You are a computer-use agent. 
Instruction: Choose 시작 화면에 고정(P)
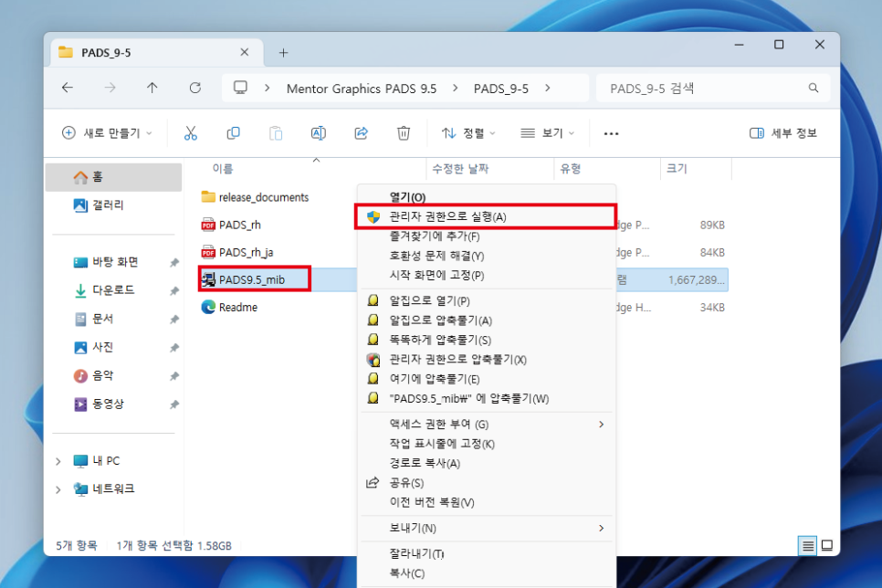[x=488, y=275]
